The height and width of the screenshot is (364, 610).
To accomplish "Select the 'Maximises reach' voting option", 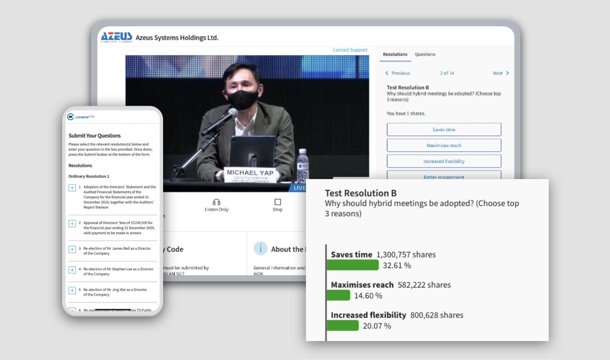I will (x=444, y=145).
